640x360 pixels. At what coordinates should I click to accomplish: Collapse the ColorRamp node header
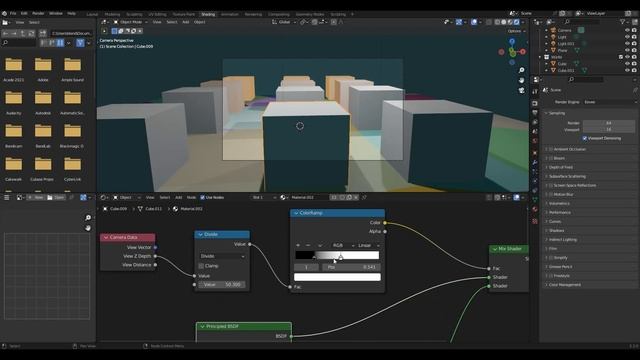(296, 213)
